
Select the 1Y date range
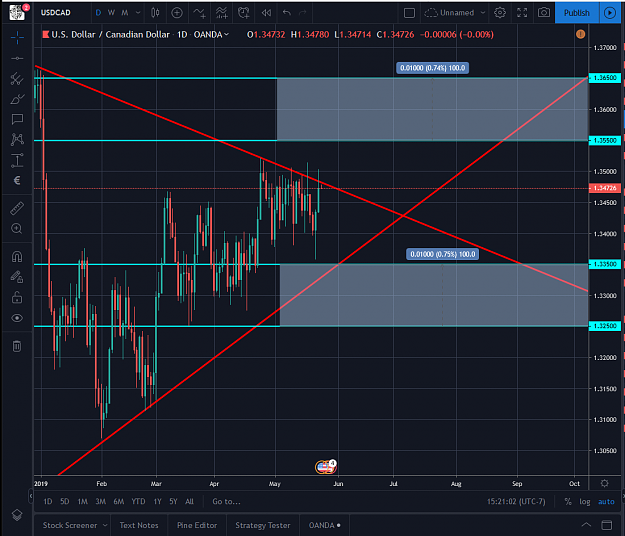(157, 501)
